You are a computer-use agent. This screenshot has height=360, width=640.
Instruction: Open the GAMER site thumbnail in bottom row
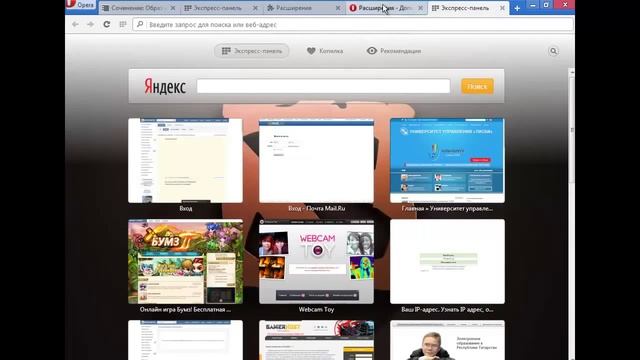(x=316, y=340)
